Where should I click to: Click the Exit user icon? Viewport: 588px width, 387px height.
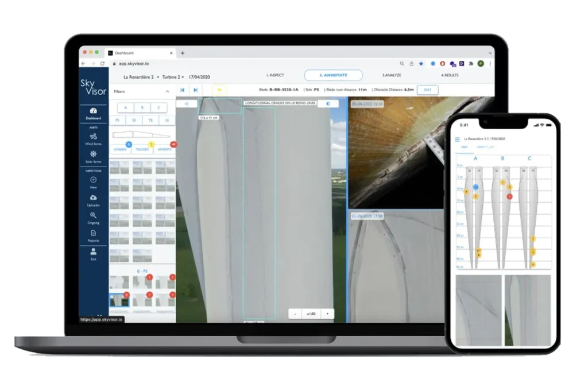[94, 253]
